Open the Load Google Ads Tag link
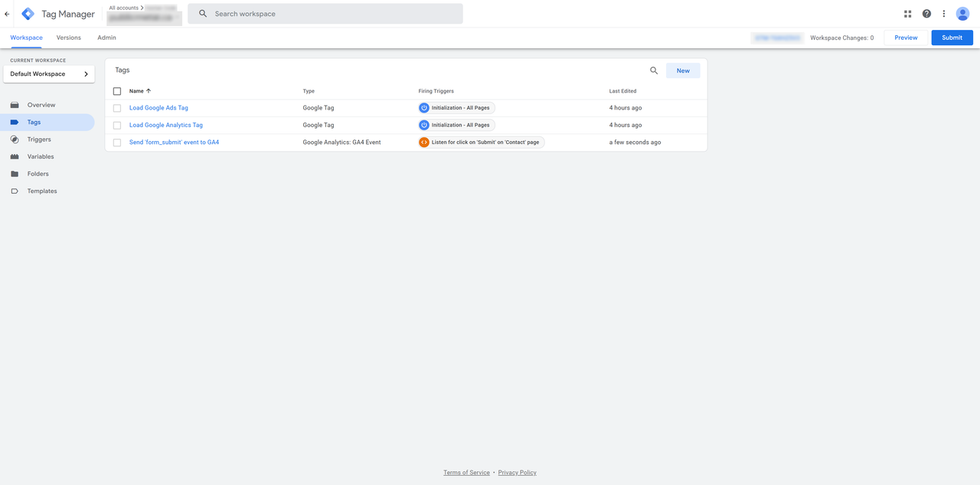The image size is (980, 485). 158,108
